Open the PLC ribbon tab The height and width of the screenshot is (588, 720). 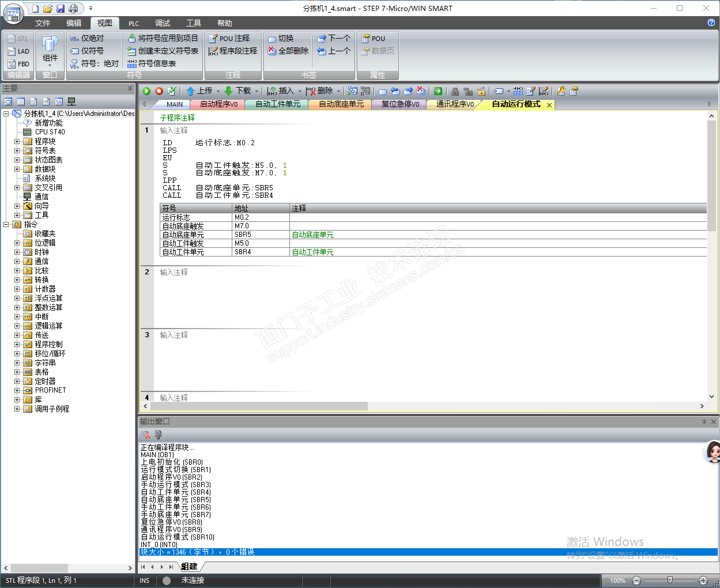pos(134,23)
